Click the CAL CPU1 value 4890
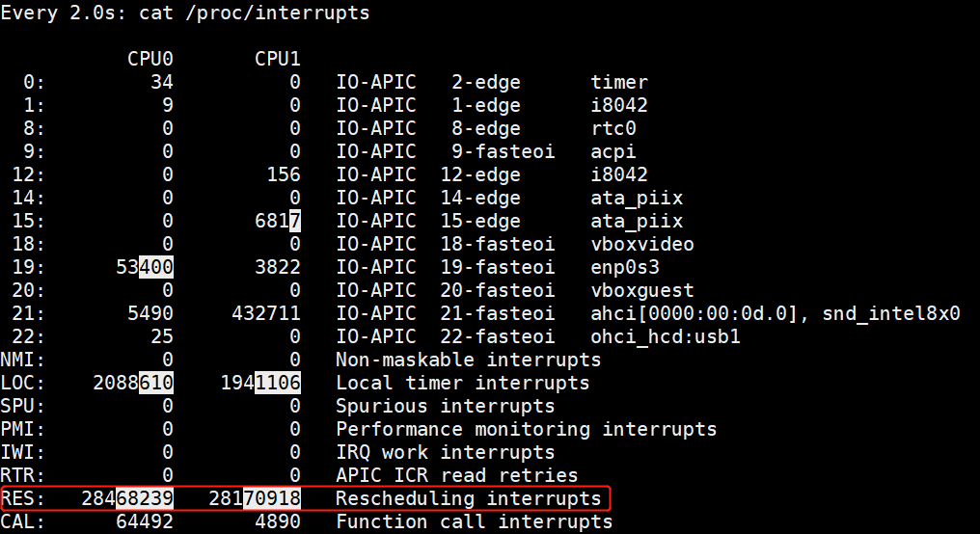The height and width of the screenshot is (534, 980). [x=278, y=521]
